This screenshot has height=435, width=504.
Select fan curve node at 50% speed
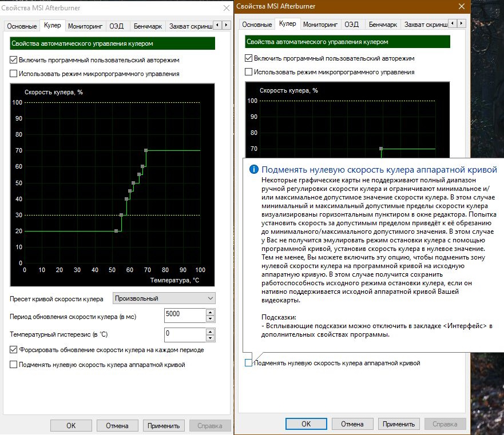point(133,183)
